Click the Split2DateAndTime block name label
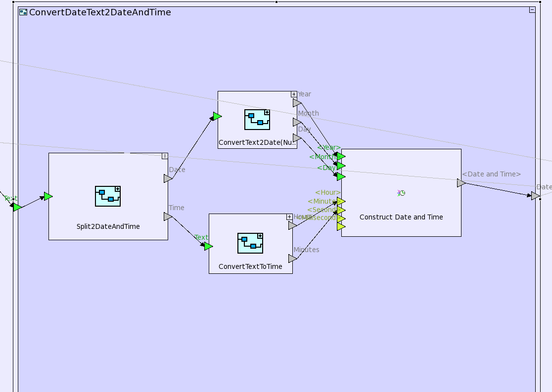 tap(108, 226)
